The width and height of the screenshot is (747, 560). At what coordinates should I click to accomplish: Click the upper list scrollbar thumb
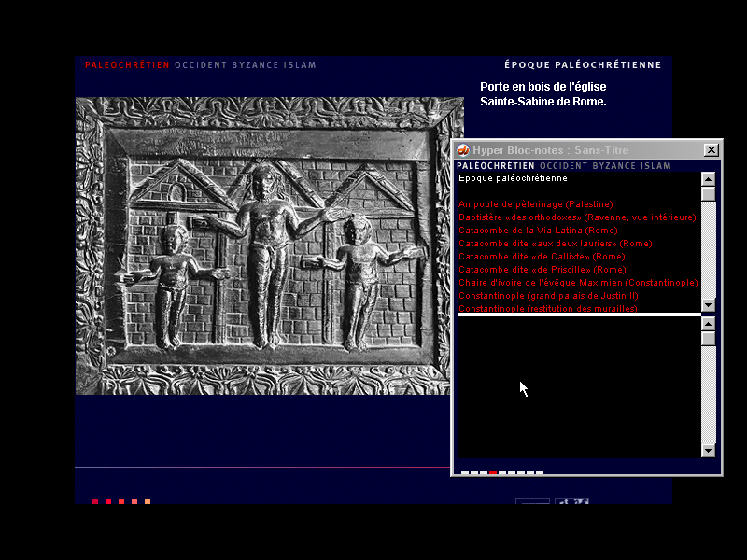[x=709, y=194]
